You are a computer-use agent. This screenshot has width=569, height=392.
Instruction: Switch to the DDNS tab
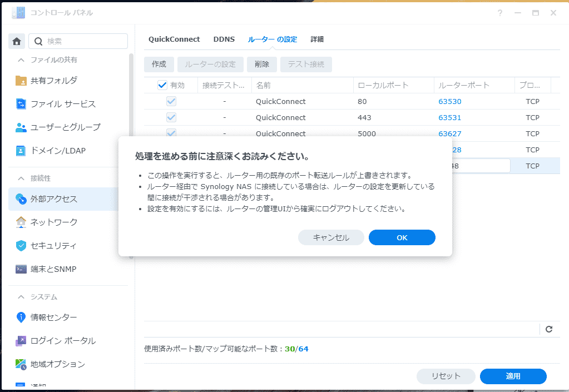point(224,39)
